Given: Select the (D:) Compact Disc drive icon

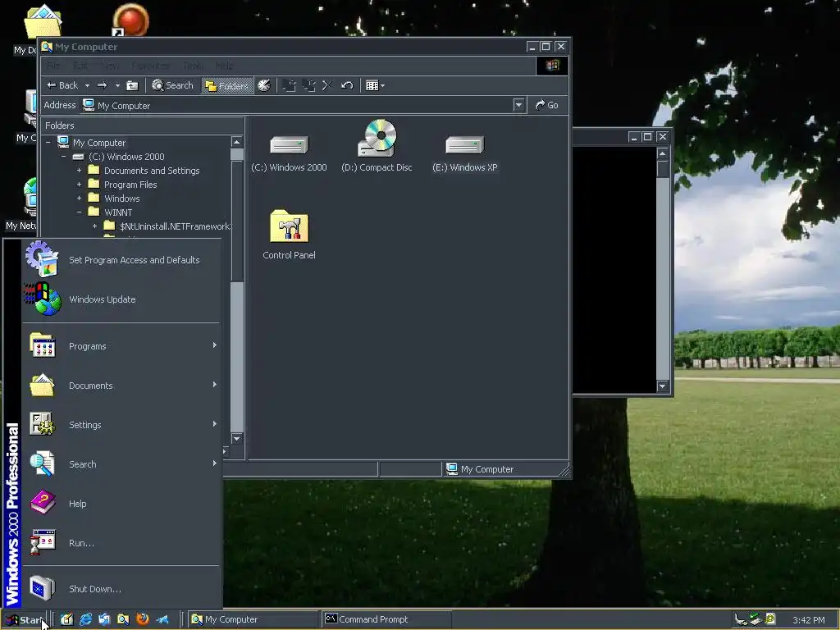Looking at the screenshot, I should coord(377,146).
